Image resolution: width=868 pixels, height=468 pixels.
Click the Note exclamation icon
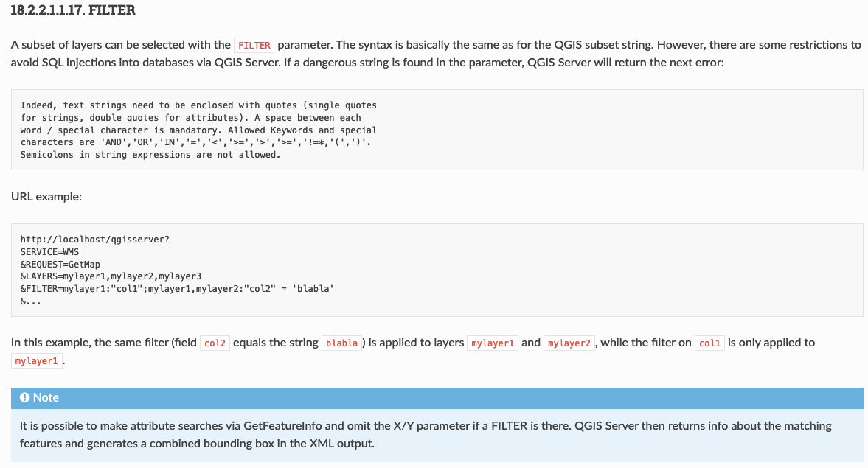click(x=25, y=397)
